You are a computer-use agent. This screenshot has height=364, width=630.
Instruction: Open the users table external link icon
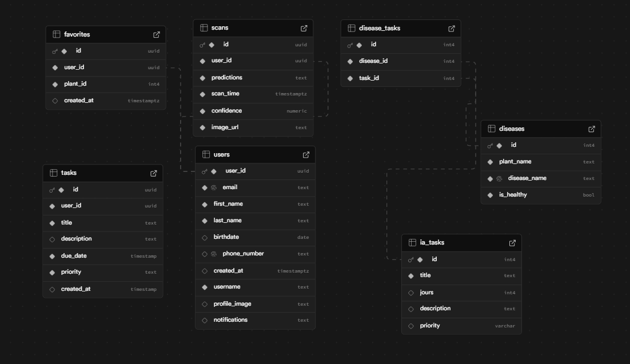(306, 155)
